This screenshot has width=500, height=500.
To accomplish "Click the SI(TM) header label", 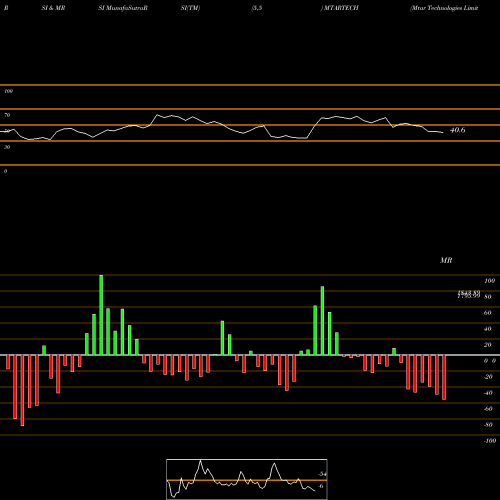I will [x=190, y=8].
